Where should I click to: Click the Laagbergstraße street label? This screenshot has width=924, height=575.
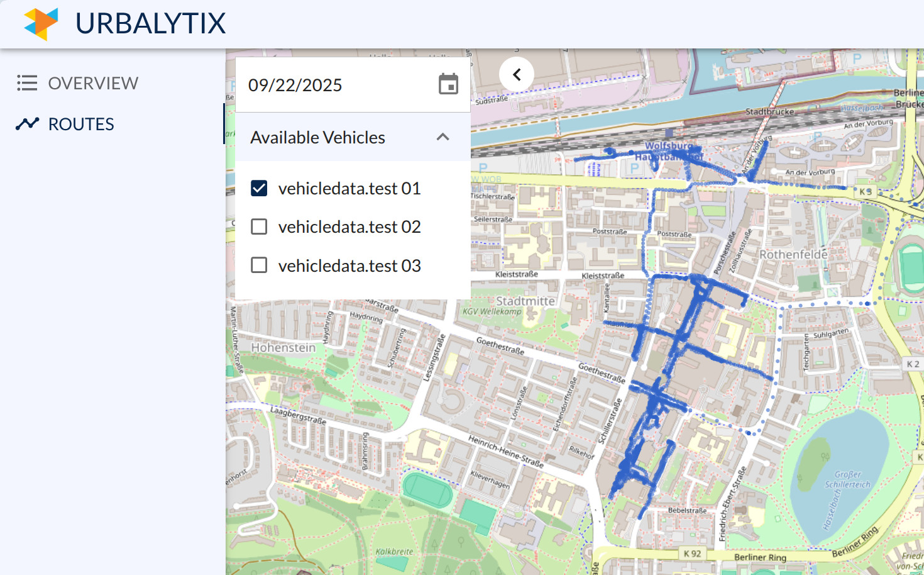298,415
